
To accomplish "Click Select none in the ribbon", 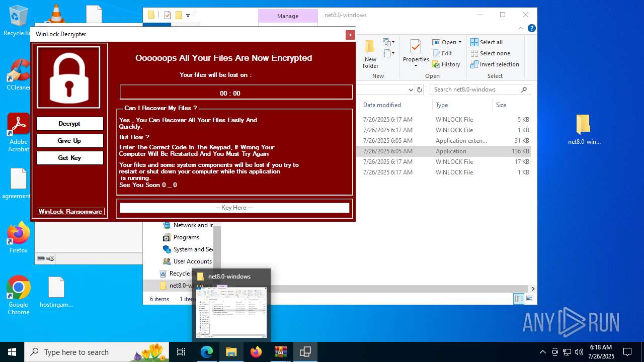I will [x=491, y=53].
